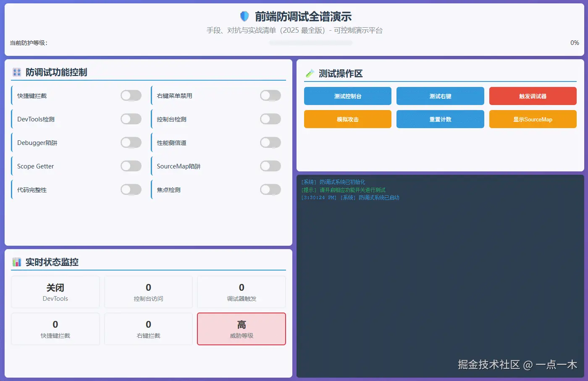This screenshot has width=588, height=381.
Task: Enable the Debugger陷阱 toggle
Action: click(131, 142)
